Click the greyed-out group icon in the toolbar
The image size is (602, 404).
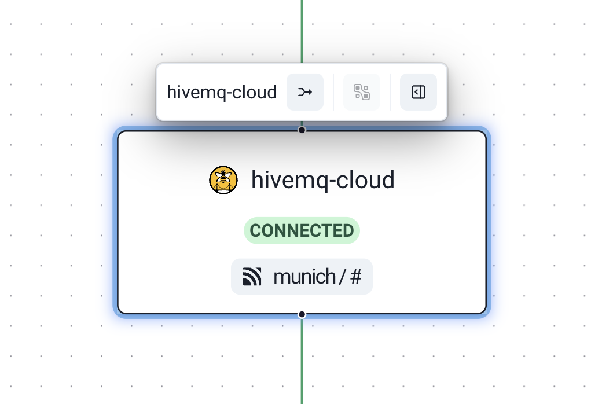[362, 92]
